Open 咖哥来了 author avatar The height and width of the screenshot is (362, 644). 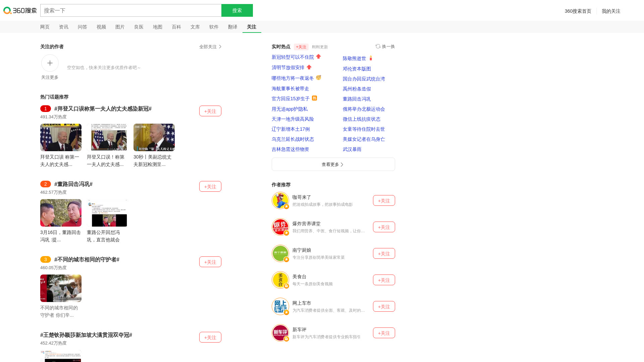[x=280, y=200]
